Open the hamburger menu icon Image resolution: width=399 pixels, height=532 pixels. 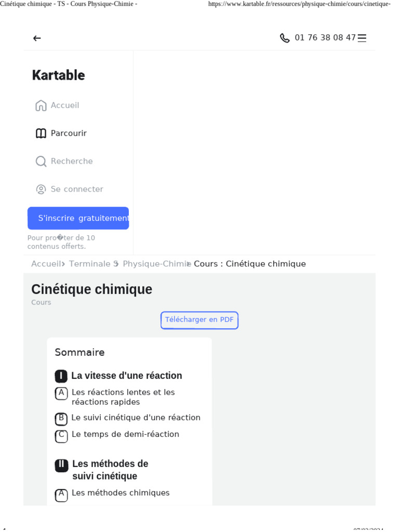click(x=362, y=38)
